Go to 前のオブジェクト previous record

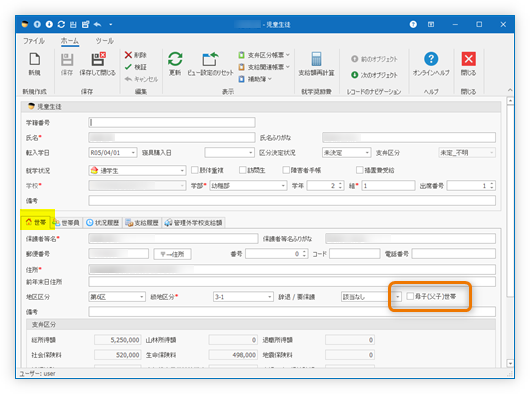pyautogui.click(x=374, y=59)
